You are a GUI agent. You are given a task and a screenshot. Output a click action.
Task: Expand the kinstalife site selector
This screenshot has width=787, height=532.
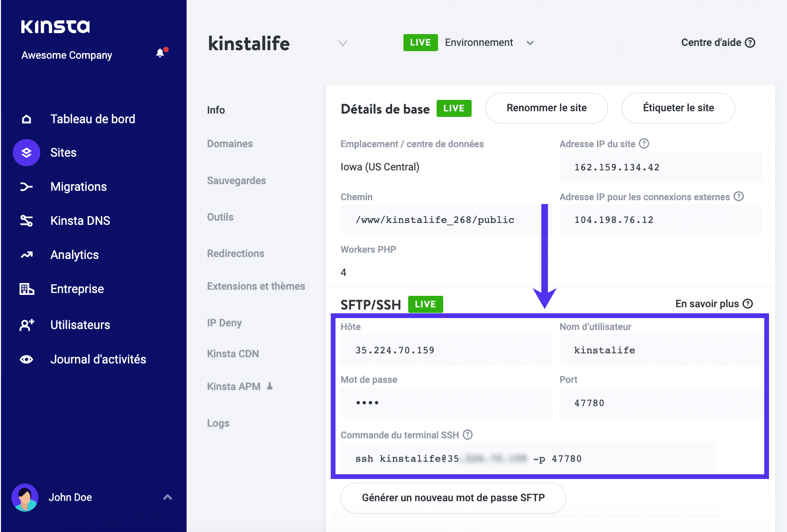(x=342, y=43)
